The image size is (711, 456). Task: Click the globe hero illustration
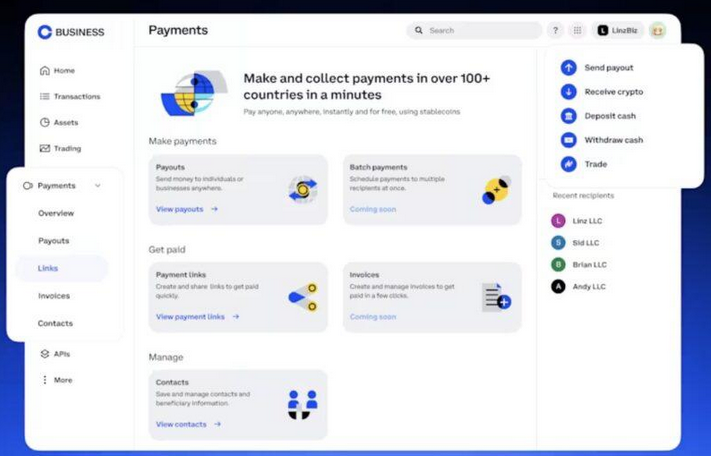pyautogui.click(x=194, y=93)
